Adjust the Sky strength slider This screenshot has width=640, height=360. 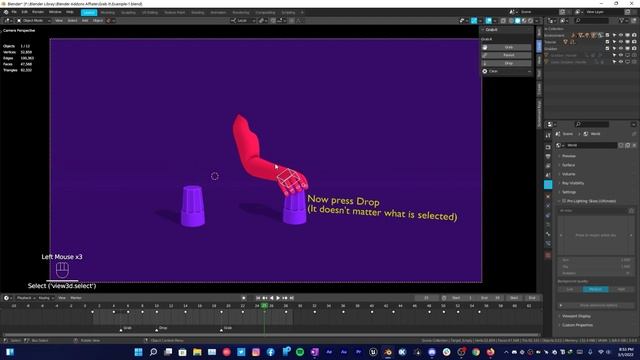[x=596, y=267]
